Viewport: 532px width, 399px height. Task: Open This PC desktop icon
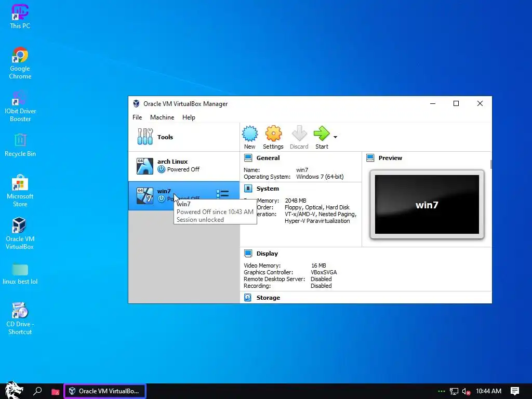20,16
